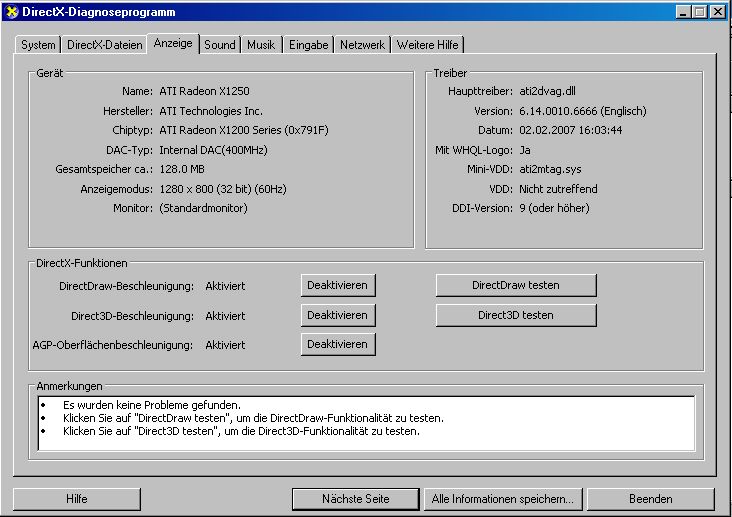
Task: Click the 'Gesamtspeicher ca.:' label
Action: (x=104, y=169)
